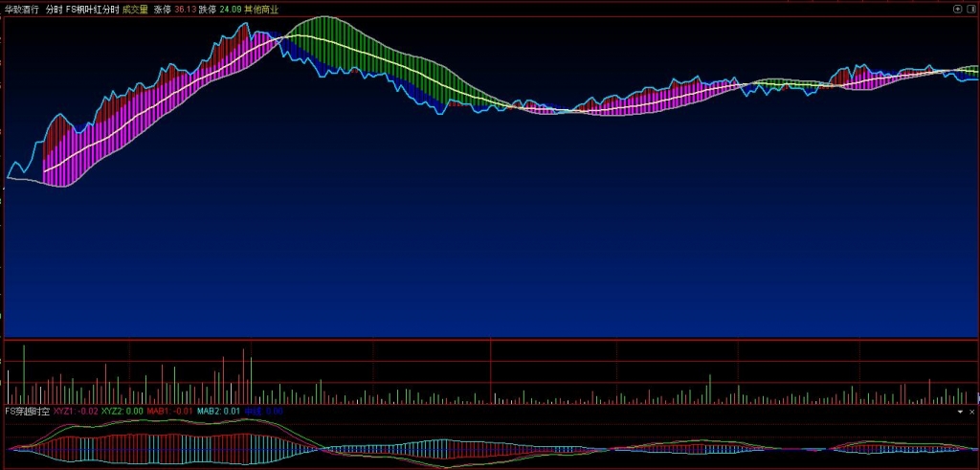This screenshot has width=980, height=470.
Task: Click the tallest green volume bar at left
Action: [x=23, y=373]
